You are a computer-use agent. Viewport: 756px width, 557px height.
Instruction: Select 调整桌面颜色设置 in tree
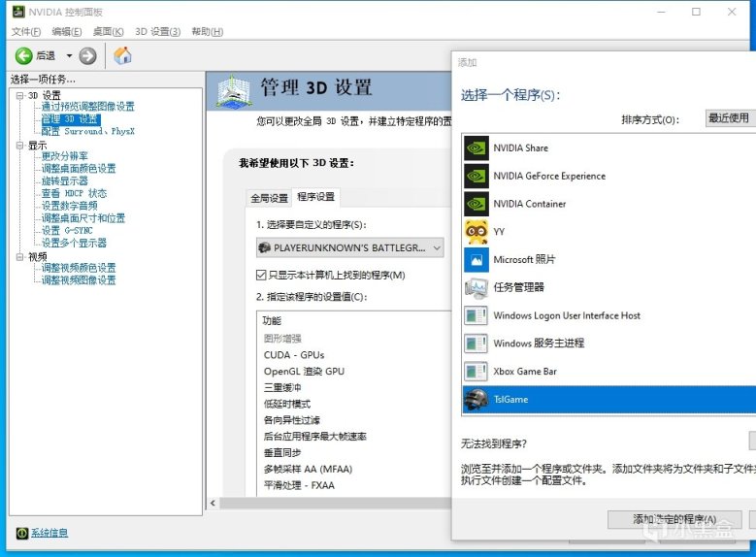[x=79, y=169]
